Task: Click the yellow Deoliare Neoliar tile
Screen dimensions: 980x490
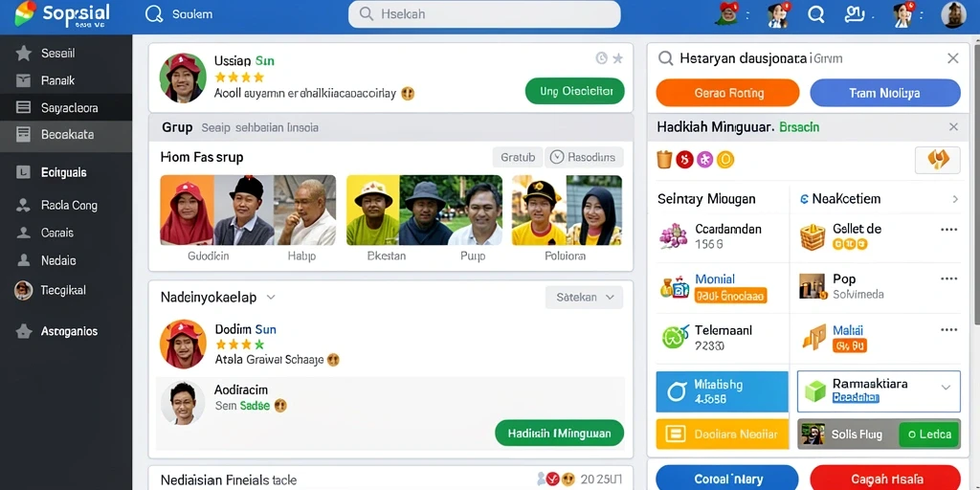Action: (x=722, y=434)
